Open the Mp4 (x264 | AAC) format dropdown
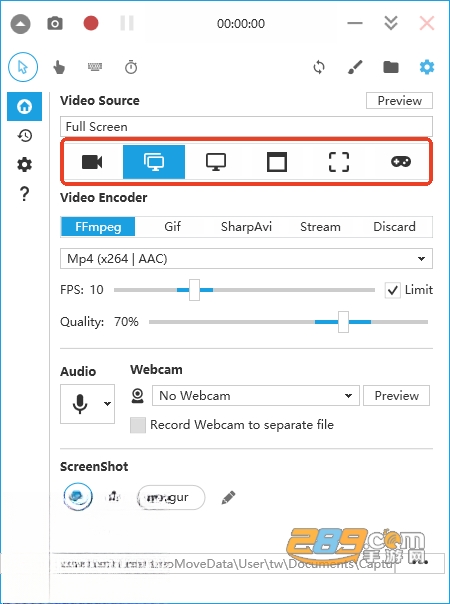This screenshot has width=450, height=604. (246, 258)
